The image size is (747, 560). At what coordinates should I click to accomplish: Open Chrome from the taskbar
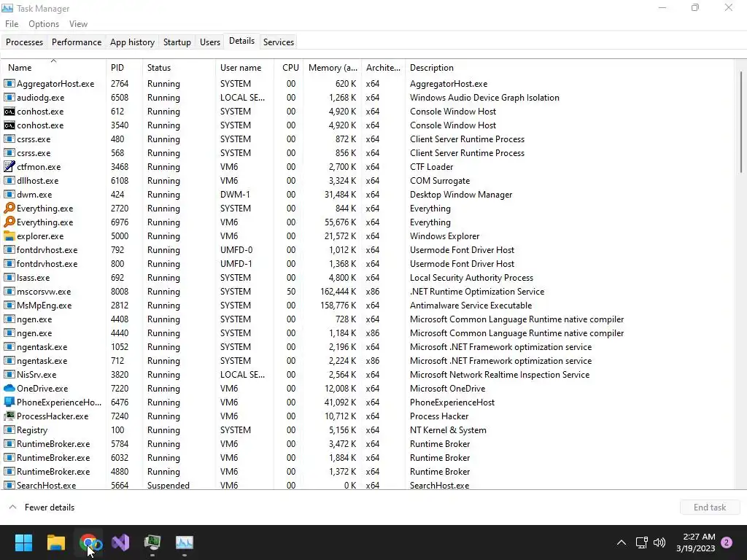point(88,542)
